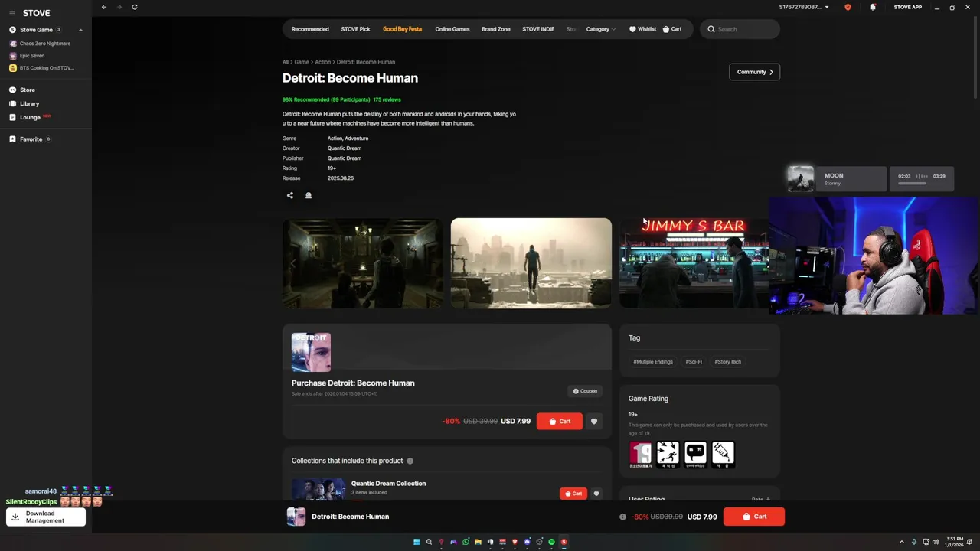Screen dimensions: 980x551
Task: Open the STOVE INDIE tab
Action: tap(538, 29)
